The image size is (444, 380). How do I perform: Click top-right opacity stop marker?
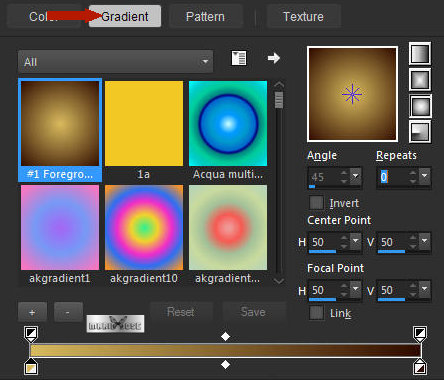click(x=419, y=334)
